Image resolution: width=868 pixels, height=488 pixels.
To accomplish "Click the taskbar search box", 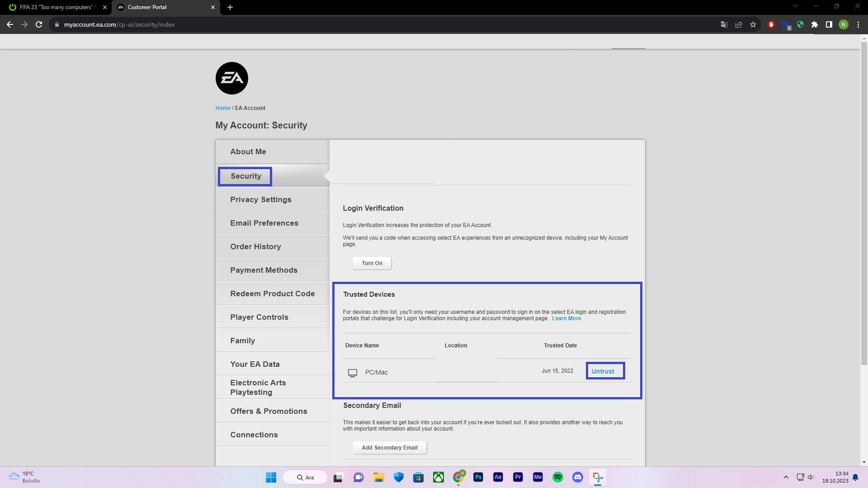I will (x=305, y=477).
